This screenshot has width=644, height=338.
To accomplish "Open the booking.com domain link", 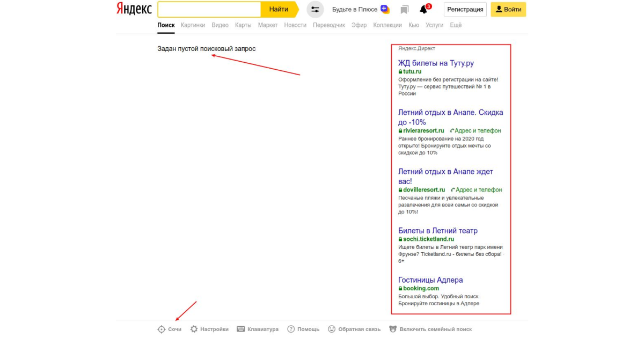I will [x=421, y=288].
